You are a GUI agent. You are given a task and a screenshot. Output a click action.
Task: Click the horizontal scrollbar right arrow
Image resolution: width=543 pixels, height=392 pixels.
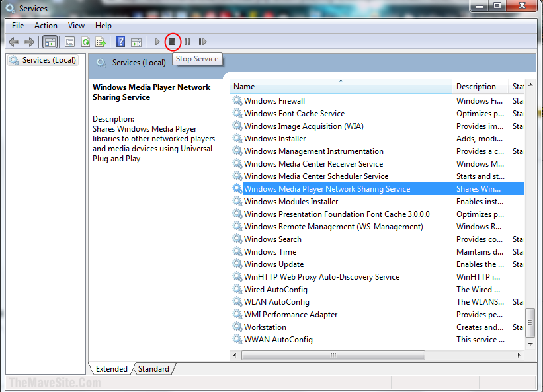click(519, 355)
